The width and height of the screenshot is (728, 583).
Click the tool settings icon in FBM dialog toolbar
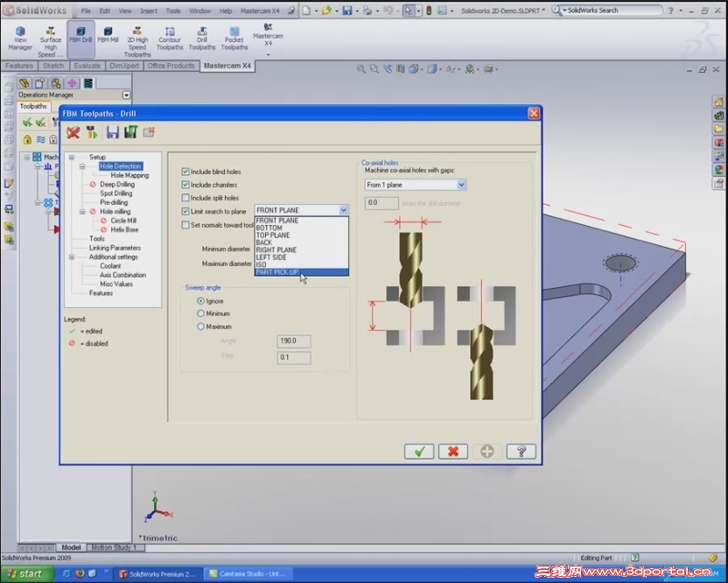(92, 133)
